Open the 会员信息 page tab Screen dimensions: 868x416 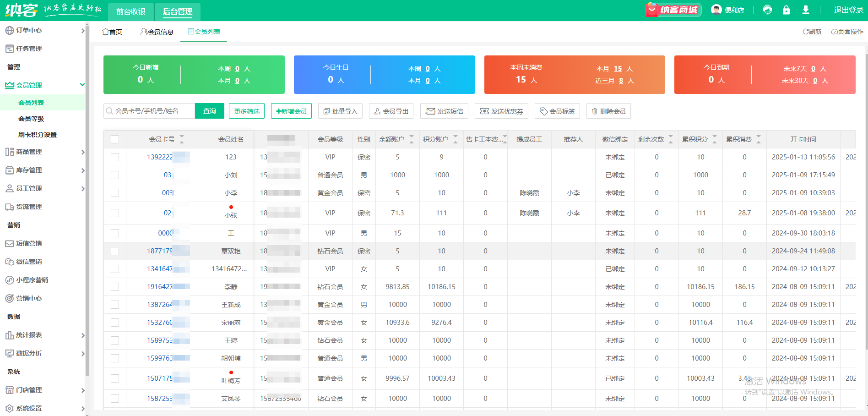pos(157,32)
